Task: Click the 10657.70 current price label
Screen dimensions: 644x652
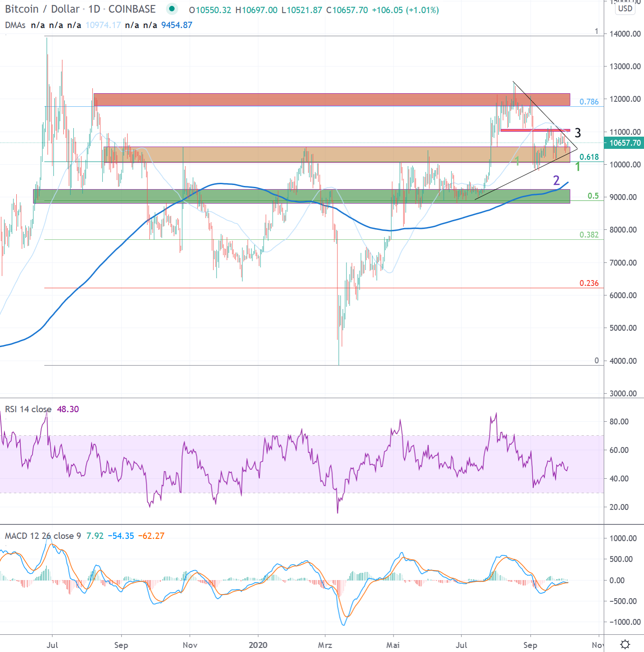Action: pyautogui.click(x=625, y=143)
